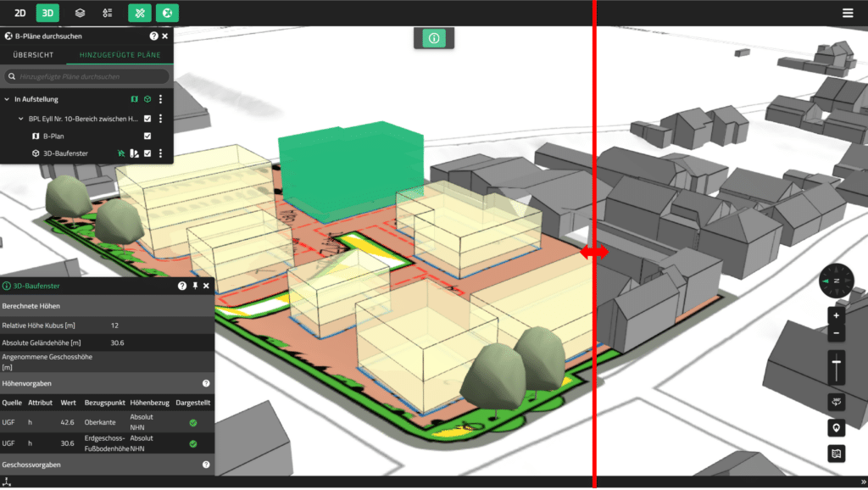Click the home location pin button
Image resolution: width=868 pixels, height=490 pixels.
pyautogui.click(x=836, y=428)
